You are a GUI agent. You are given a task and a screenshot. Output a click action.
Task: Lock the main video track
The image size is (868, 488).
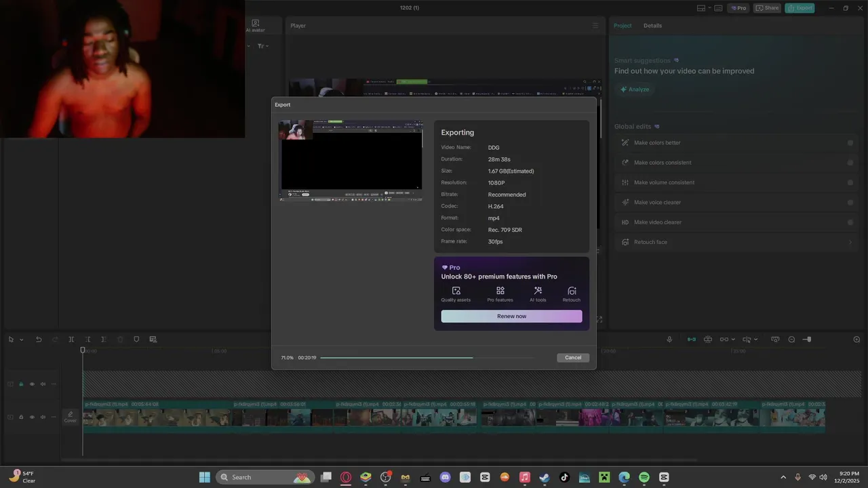[21, 417]
